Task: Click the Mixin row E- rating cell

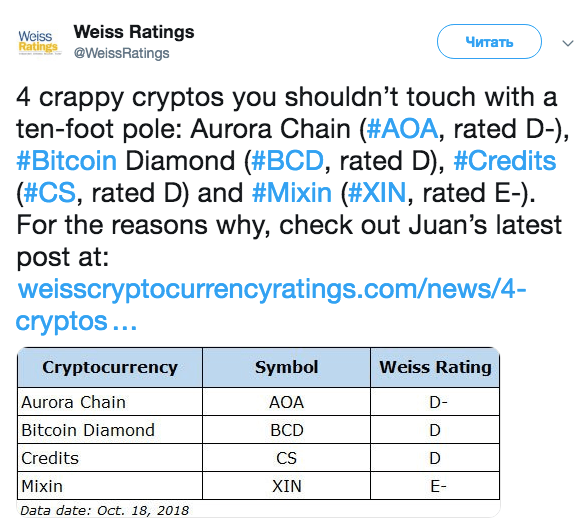Action: pos(435,486)
